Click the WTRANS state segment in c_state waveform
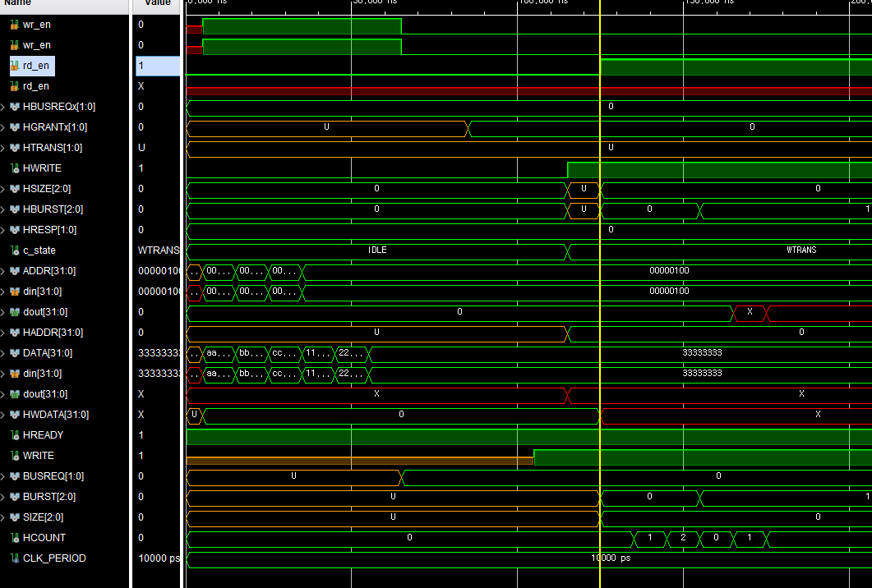Viewport: 872px width, 588px height. tap(721, 250)
